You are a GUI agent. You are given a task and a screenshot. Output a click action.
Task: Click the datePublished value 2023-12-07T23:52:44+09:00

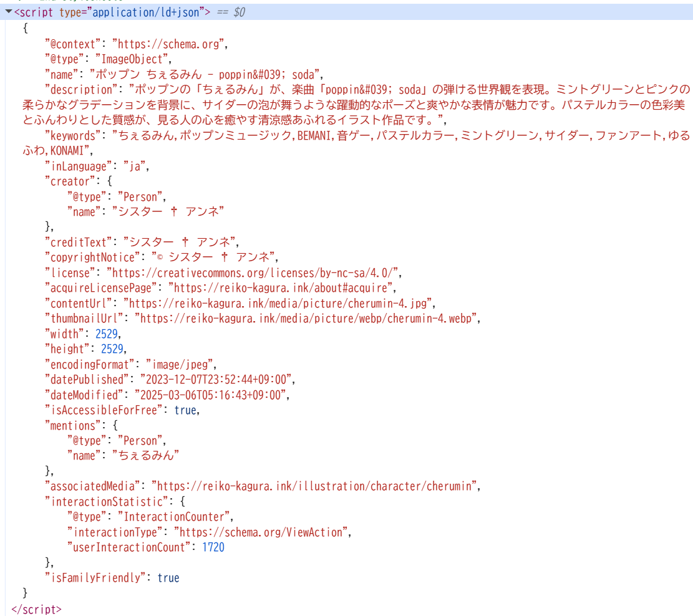coord(216,379)
